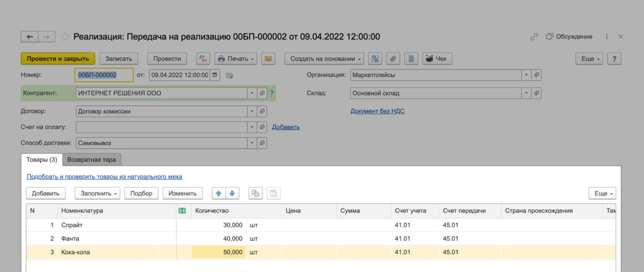Open Способ доставки record with open button
Image resolution: width=644 pixels, height=272 pixels.
click(x=262, y=143)
